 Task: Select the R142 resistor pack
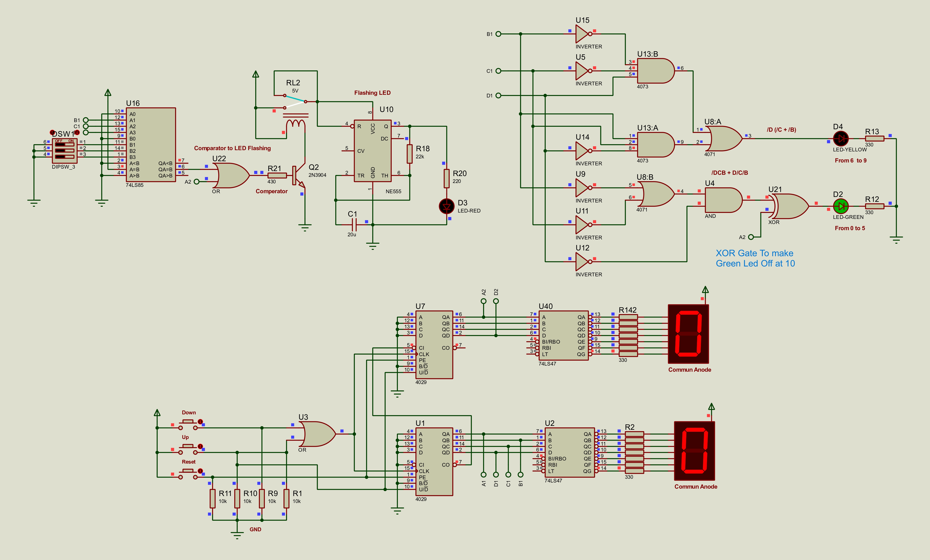(x=628, y=336)
